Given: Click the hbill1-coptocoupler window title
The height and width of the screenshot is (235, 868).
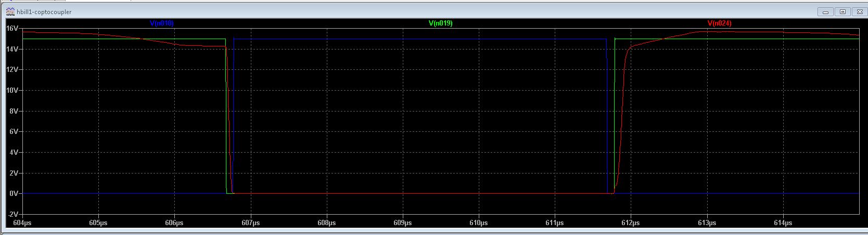Looking at the screenshot, I should (44, 11).
